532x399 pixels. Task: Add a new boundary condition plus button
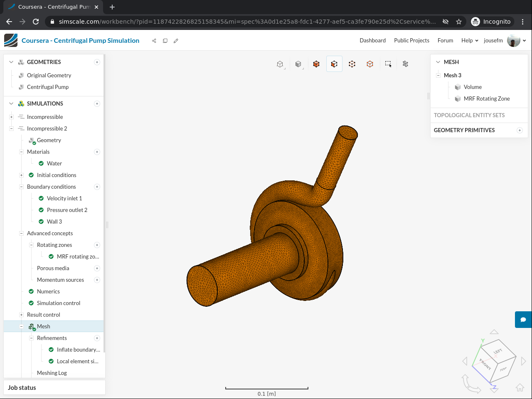[97, 187]
